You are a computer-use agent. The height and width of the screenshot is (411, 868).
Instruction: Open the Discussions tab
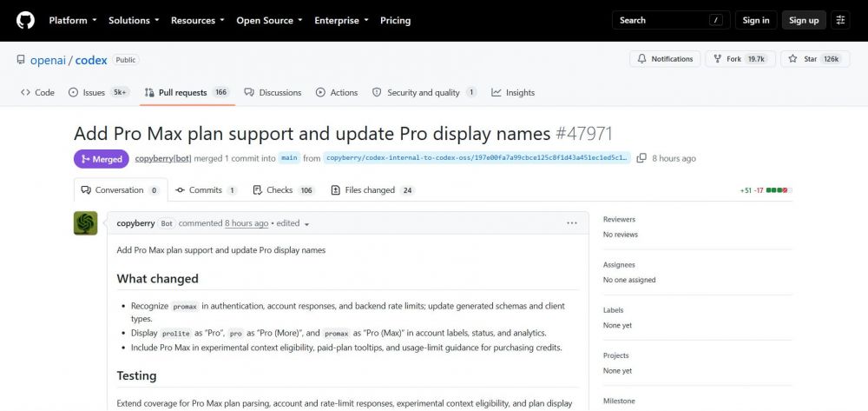(273, 92)
